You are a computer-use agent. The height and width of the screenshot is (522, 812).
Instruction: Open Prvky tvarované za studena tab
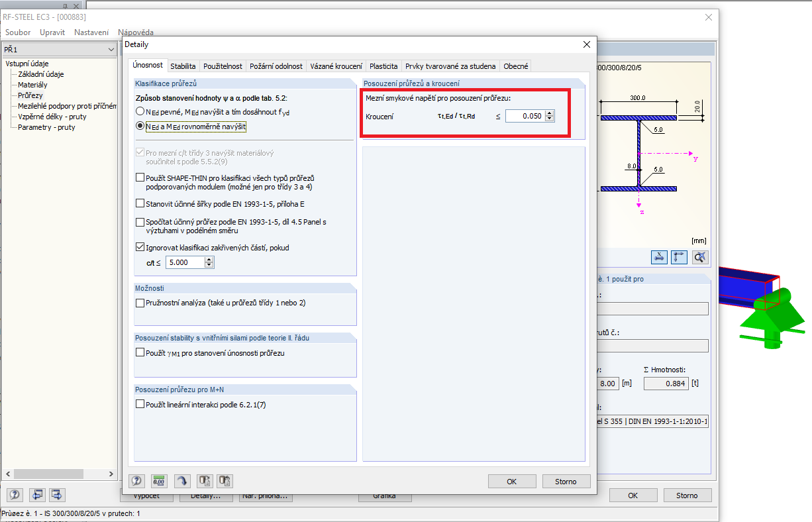tap(450, 66)
